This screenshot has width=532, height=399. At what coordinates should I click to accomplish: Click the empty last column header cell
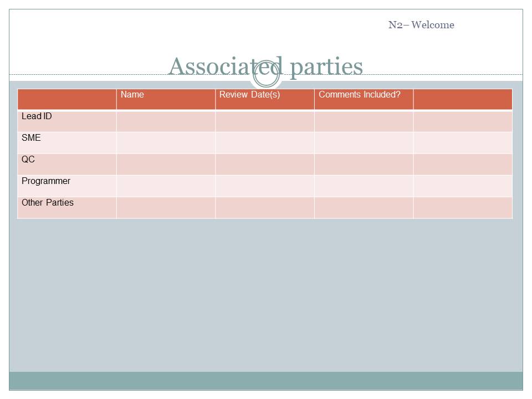463,99
